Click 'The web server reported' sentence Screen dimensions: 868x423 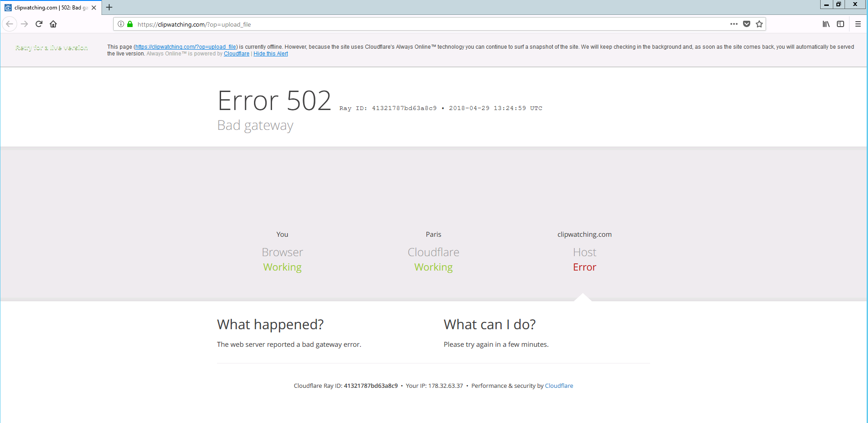click(x=289, y=345)
